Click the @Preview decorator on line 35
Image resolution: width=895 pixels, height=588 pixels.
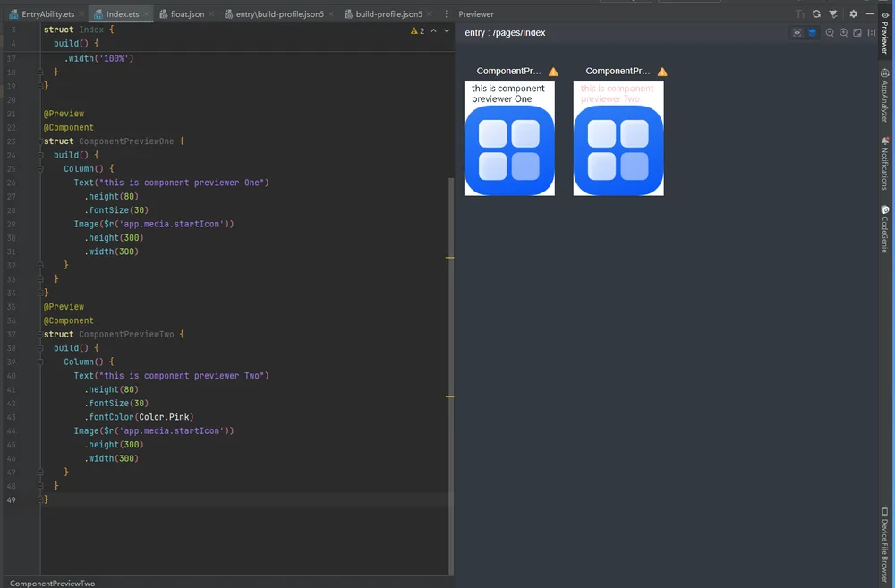click(64, 307)
